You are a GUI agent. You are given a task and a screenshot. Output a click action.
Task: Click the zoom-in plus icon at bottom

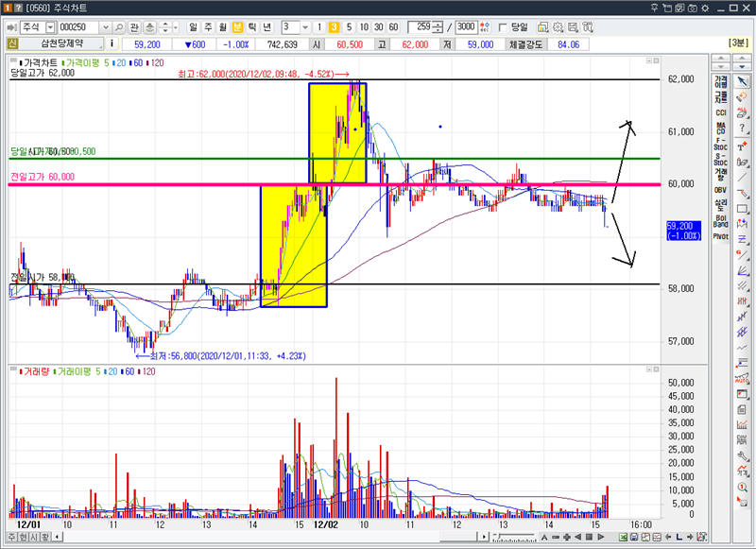tap(566, 537)
